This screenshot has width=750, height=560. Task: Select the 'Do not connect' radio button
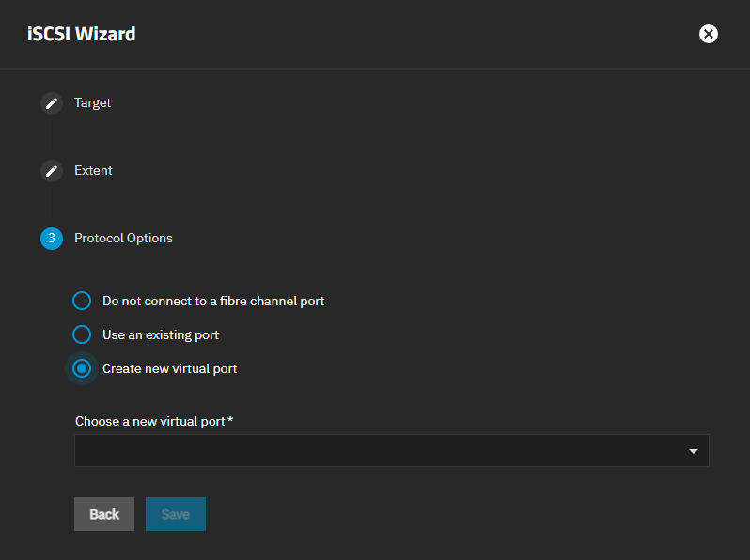82,302
